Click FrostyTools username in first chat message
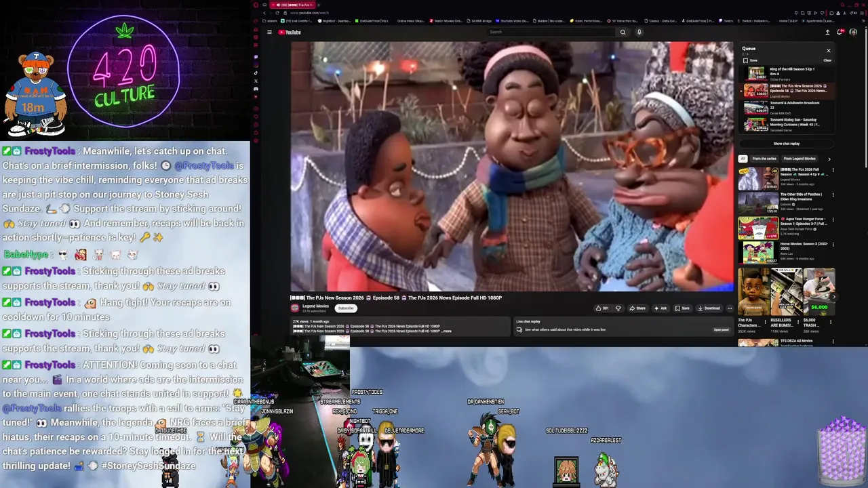The height and width of the screenshot is (488, 868). coord(50,151)
